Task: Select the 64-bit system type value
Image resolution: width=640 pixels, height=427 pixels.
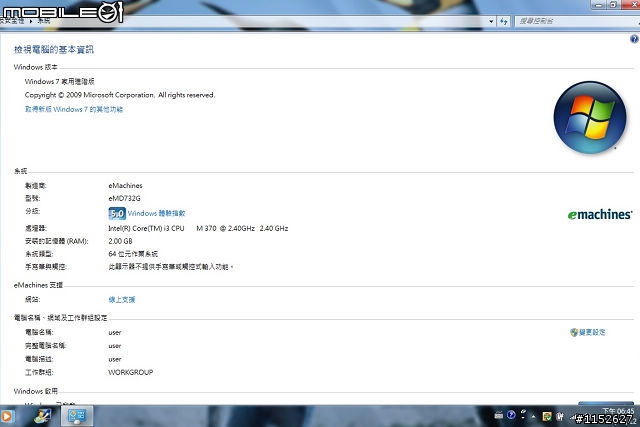Action: click(x=133, y=254)
